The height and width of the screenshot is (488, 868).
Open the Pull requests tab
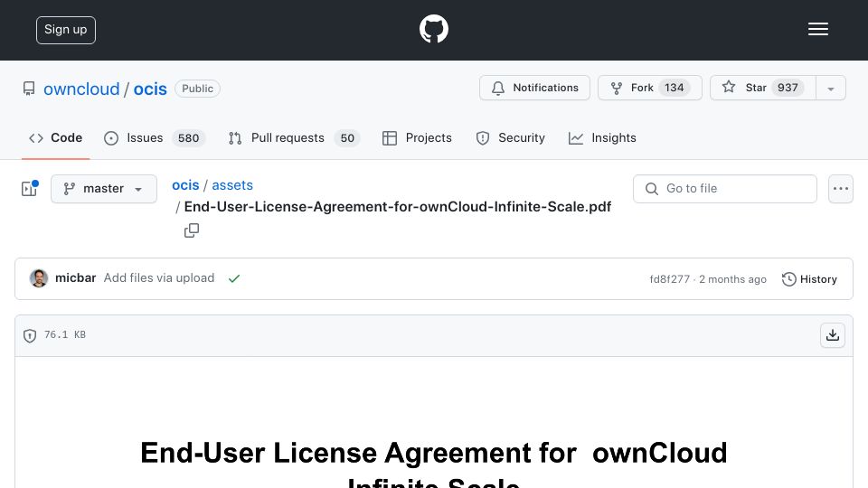coord(294,137)
